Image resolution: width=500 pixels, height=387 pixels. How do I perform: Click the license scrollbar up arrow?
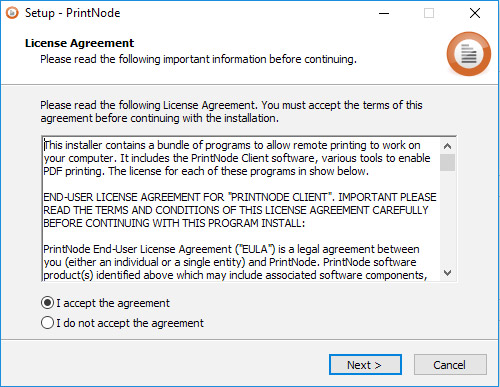click(x=447, y=146)
